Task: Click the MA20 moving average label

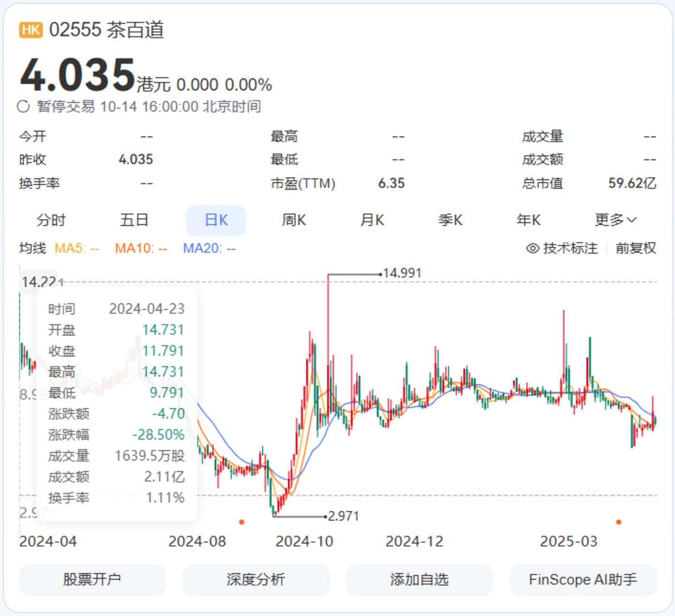Action: (209, 248)
